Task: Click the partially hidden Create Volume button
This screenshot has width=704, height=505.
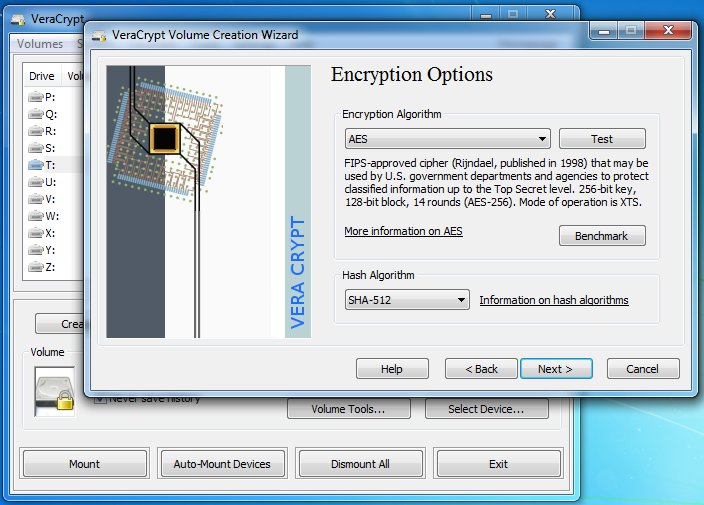Action: (60, 324)
